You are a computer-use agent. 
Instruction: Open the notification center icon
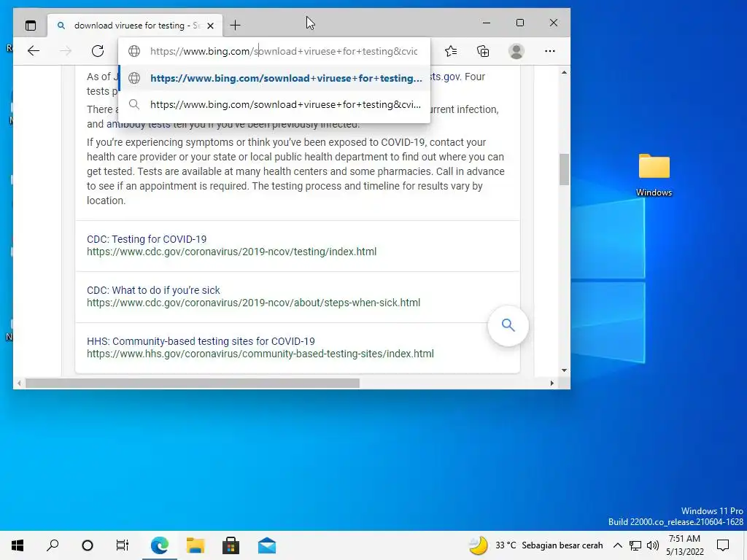pos(723,545)
